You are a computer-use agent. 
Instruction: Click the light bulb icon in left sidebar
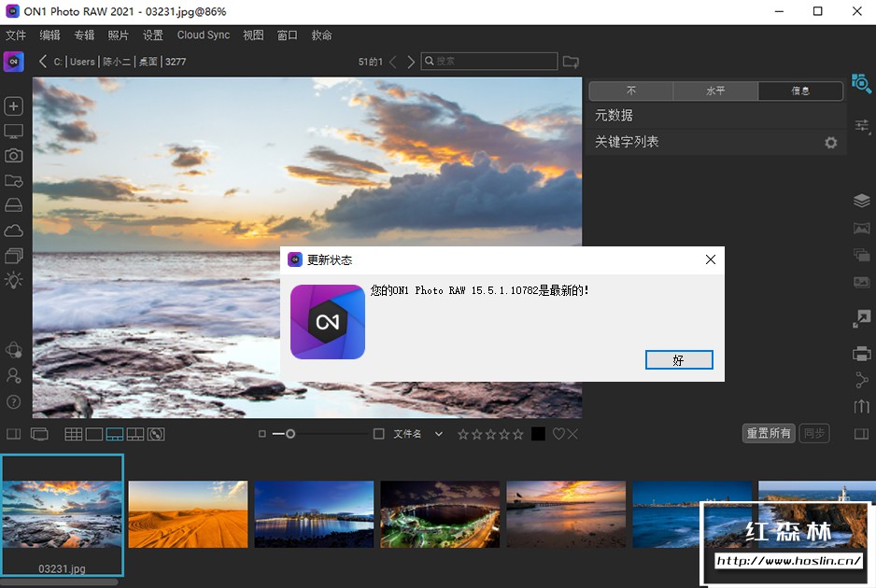pos(13,280)
